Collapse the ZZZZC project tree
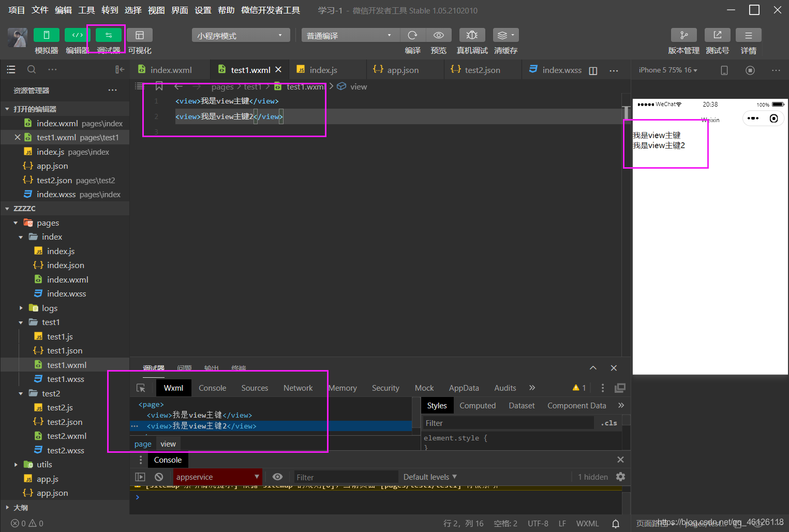789x532 pixels. pyautogui.click(x=7, y=209)
